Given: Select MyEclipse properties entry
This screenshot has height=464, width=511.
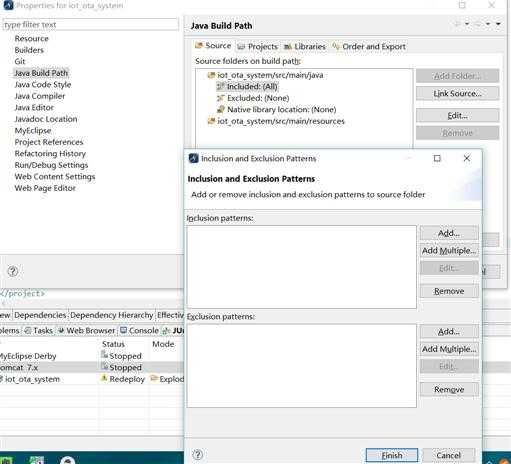Looking at the screenshot, I should 33,131.
